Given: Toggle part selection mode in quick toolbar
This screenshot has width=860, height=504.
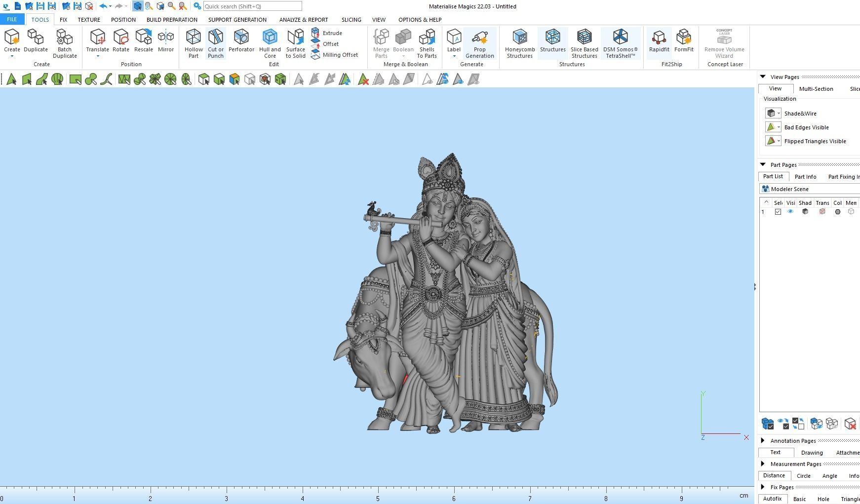Looking at the screenshot, I should click(138, 6).
